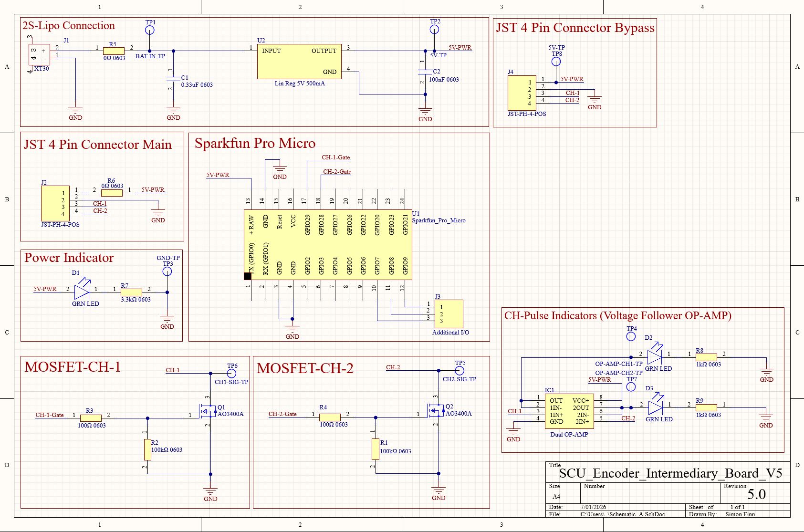Click test point TP3 GND-TP circle
804x532 pixels.
[x=167, y=271]
